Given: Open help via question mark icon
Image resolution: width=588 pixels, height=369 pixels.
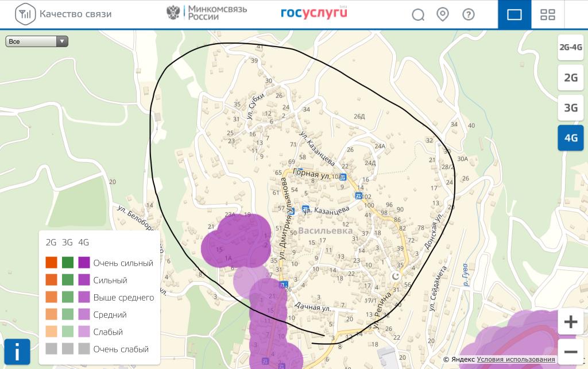Looking at the screenshot, I should click(x=469, y=14).
